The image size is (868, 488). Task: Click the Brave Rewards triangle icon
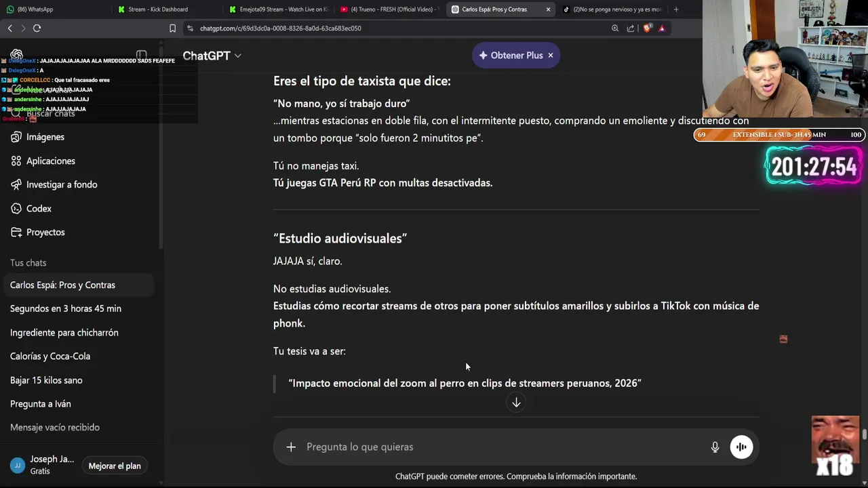click(662, 28)
